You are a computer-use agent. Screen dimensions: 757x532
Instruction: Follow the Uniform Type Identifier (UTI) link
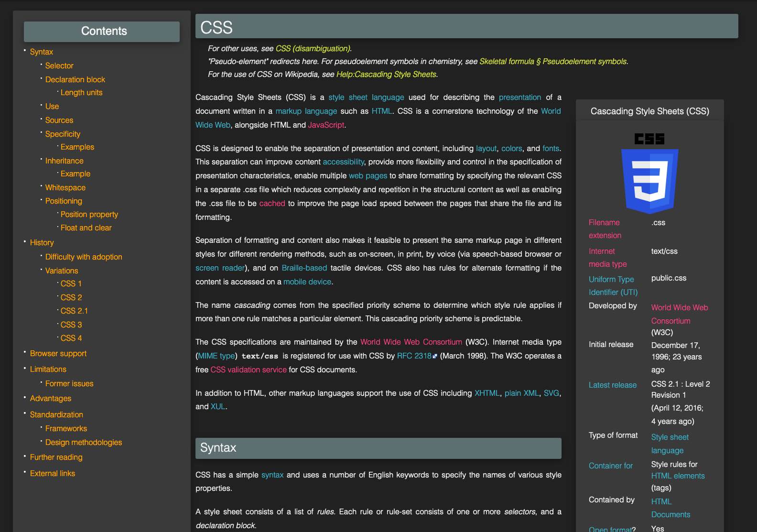click(x=613, y=286)
